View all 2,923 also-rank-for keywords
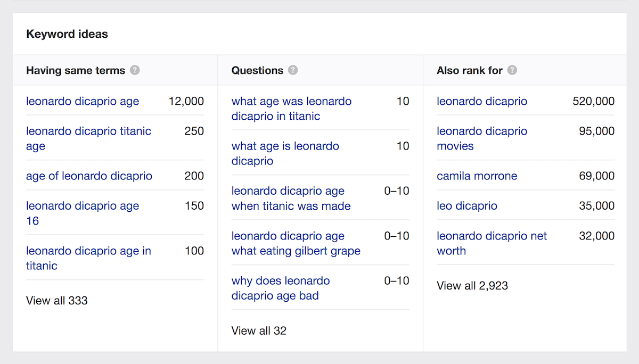This screenshot has width=639, height=364. click(x=472, y=286)
